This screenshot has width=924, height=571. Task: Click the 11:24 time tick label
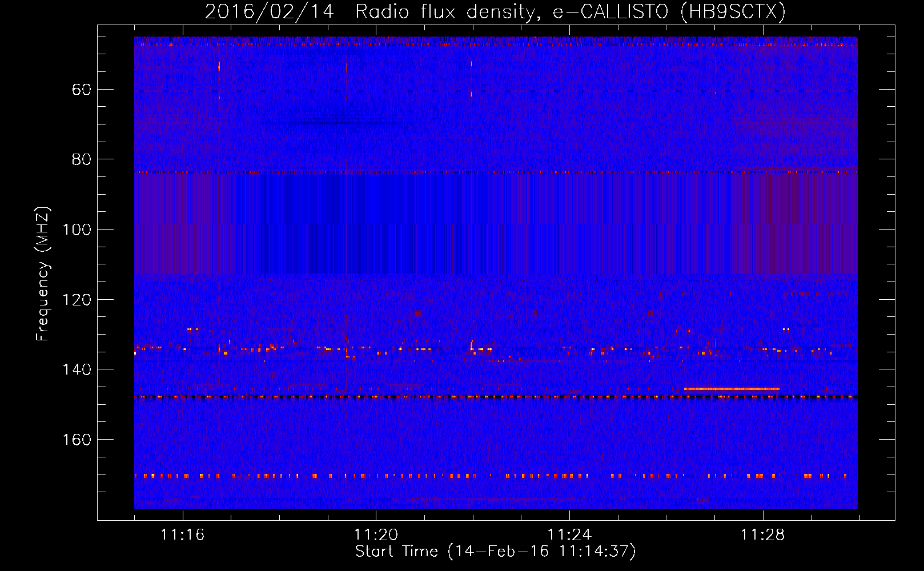569,535
